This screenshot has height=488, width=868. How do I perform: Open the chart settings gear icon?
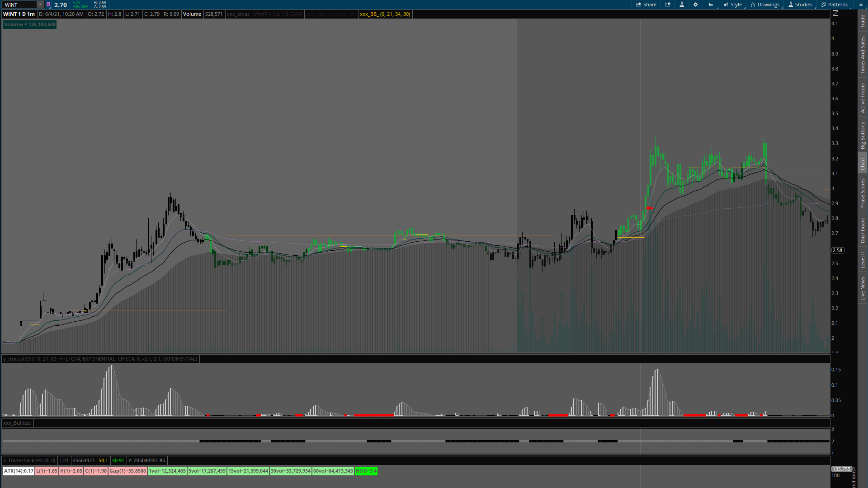point(696,5)
